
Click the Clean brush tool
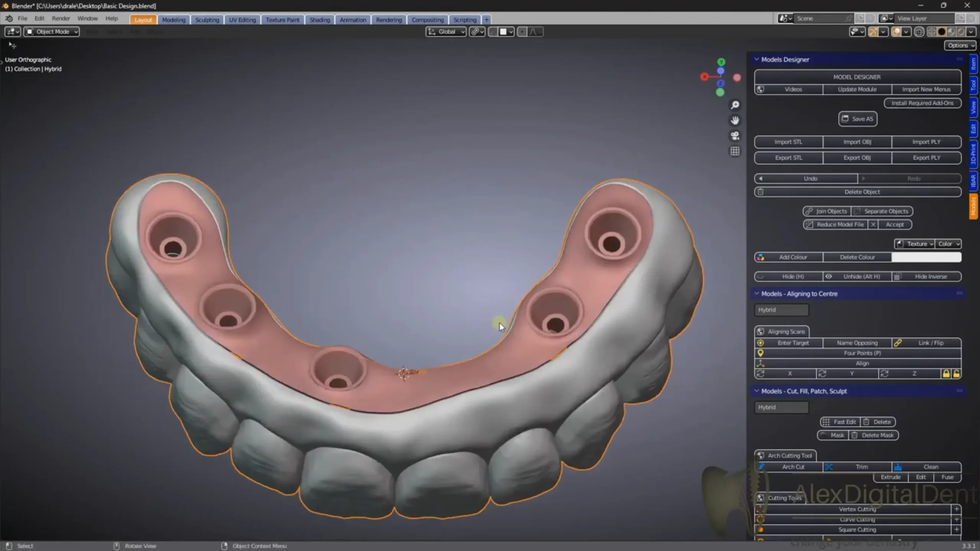926,467
